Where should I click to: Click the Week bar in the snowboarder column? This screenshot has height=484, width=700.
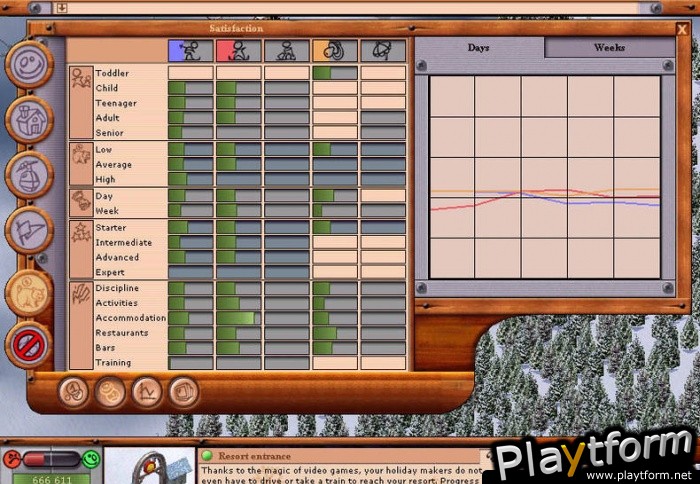tap(239, 210)
